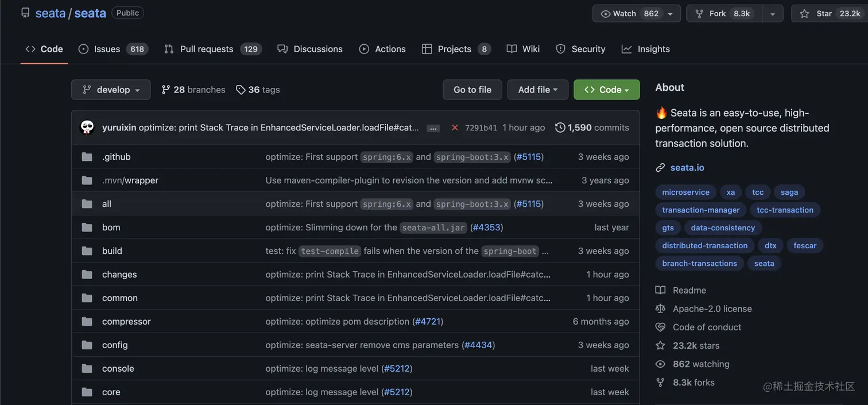Click the common folder icon
The image size is (868, 405).
pos(87,298)
